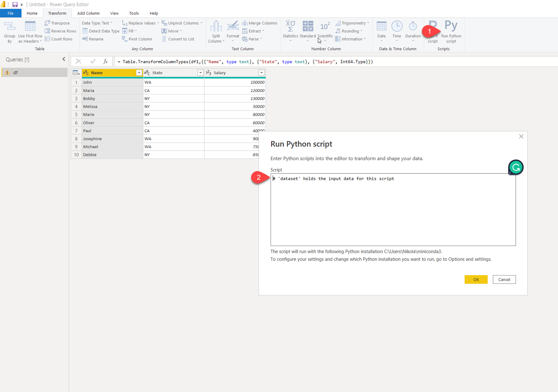The height and width of the screenshot is (392, 558).
Task: Collapse the Queries pane
Action: click(x=64, y=59)
